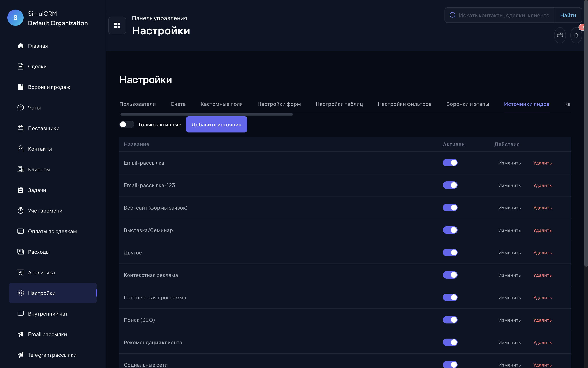Open the Счета tab
588x368 pixels.
pyautogui.click(x=178, y=104)
